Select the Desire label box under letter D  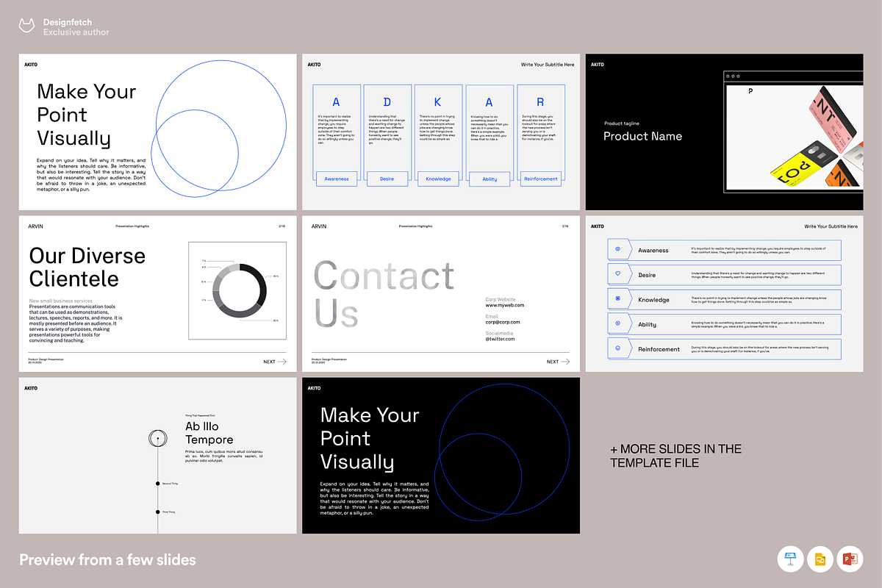coord(387,179)
